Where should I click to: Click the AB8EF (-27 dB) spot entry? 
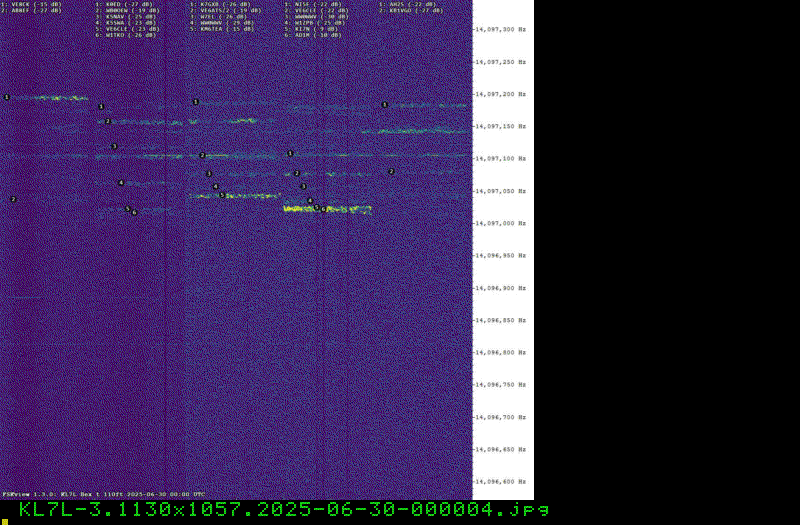pos(31,10)
